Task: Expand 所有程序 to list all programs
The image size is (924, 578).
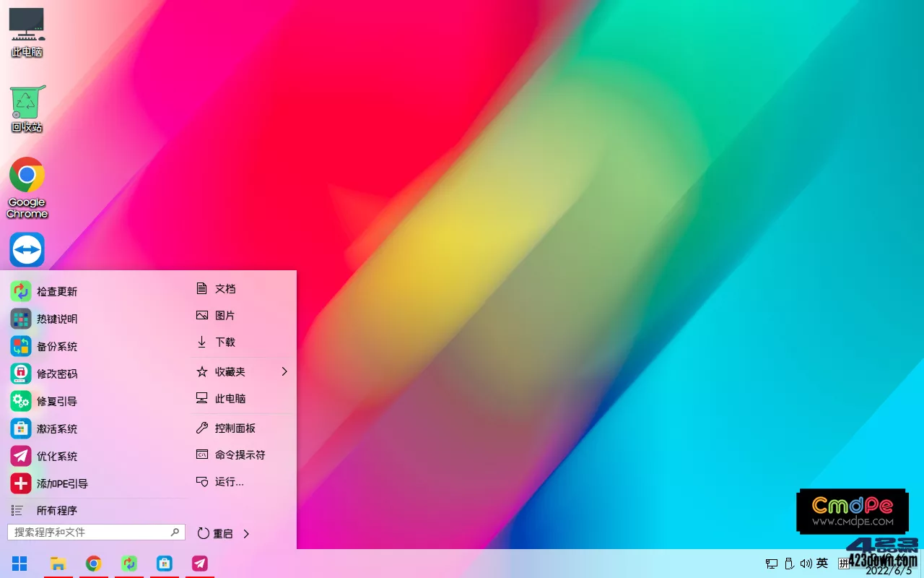Action: coord(56,510)
